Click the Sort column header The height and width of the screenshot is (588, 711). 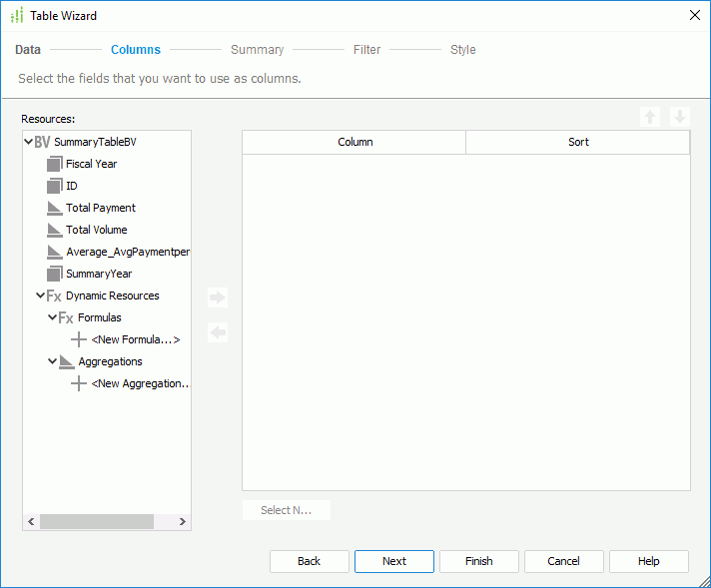(x=578, y=143)
